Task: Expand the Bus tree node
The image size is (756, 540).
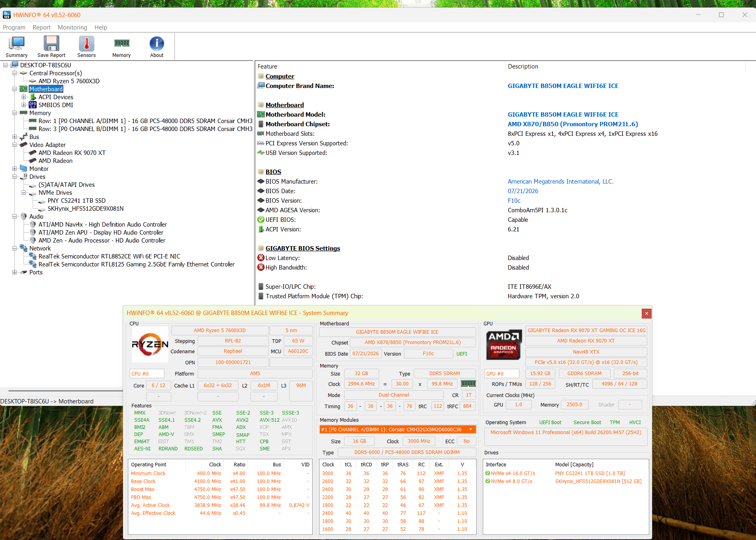Action: [x=15, y=137]
